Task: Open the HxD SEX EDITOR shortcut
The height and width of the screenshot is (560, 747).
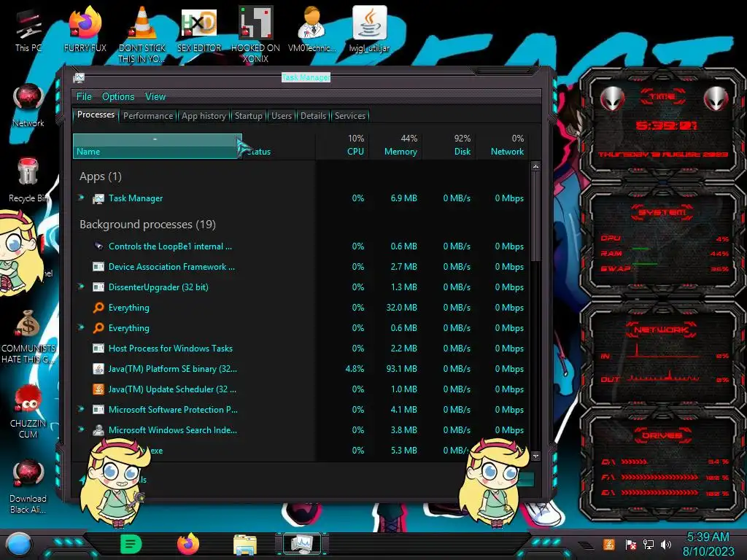Action: pos(198,29)
